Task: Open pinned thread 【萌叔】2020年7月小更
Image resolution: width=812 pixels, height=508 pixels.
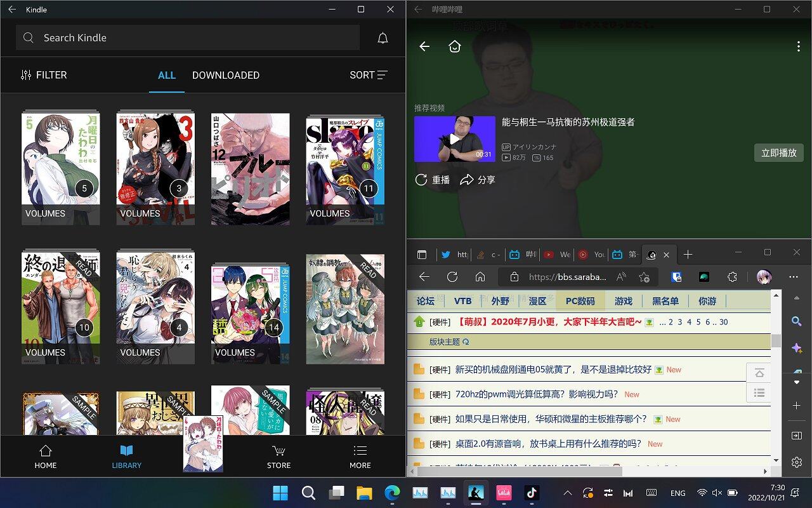Action: pos(548,322)
